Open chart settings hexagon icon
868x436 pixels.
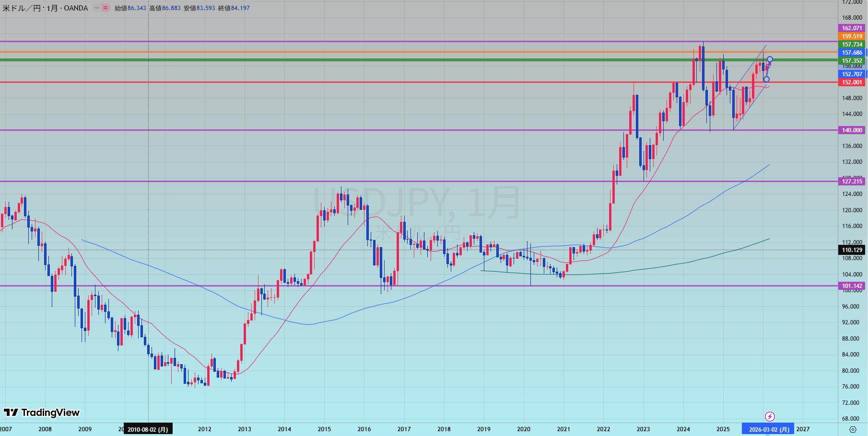click(853, 429)
